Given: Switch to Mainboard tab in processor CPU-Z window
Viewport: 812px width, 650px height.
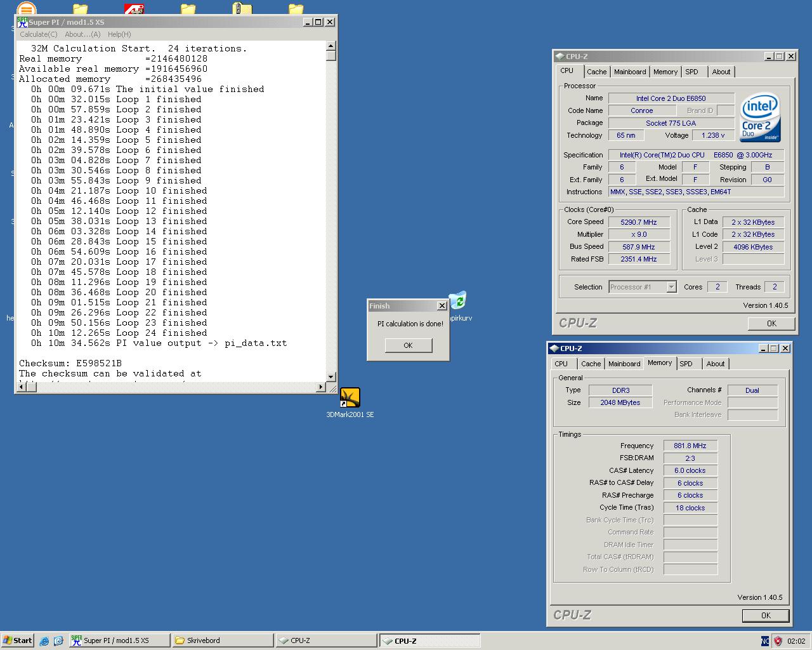Looking at the screenshot, I should pyautogui.click(x=630, y=72).
